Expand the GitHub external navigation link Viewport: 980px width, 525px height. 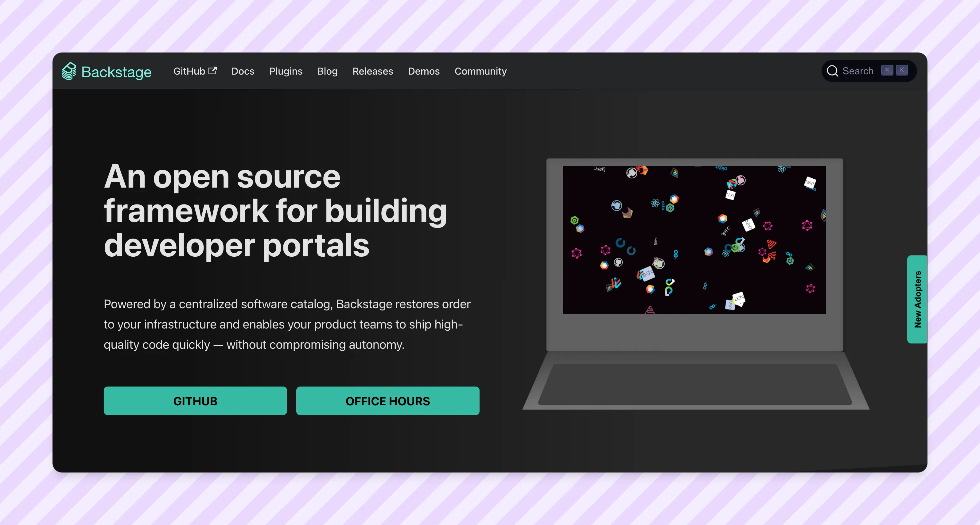point(195,71)
